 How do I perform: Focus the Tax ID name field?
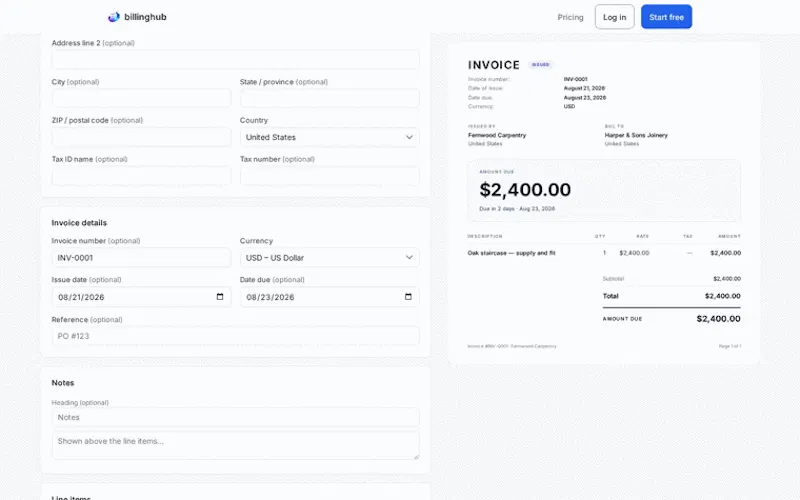[x=141, y=176]
